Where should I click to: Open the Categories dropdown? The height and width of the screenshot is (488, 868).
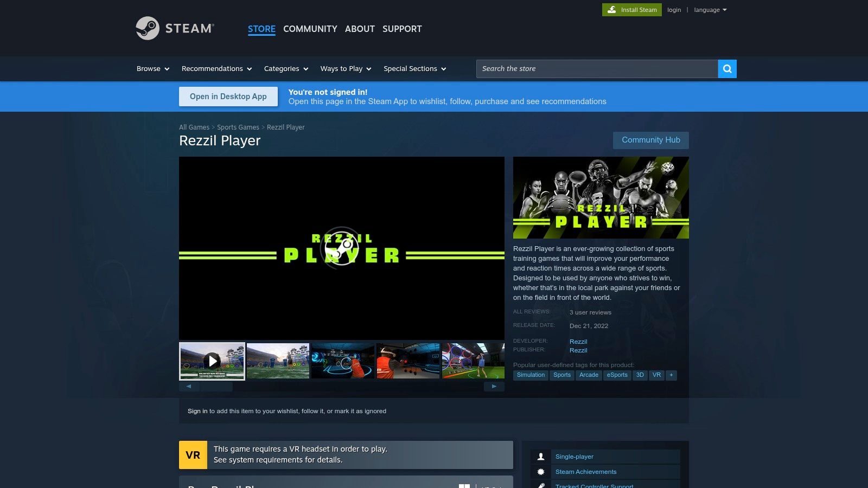tap(286, 69)
